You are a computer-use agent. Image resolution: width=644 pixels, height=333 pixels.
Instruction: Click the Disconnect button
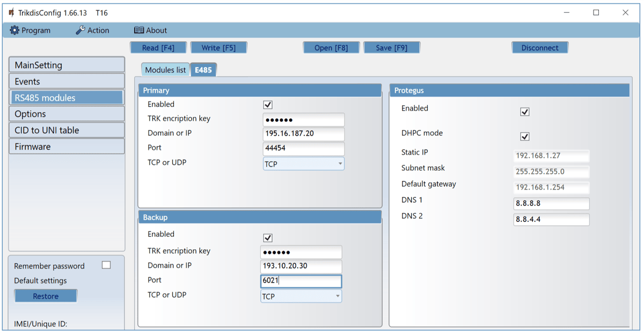539,48
